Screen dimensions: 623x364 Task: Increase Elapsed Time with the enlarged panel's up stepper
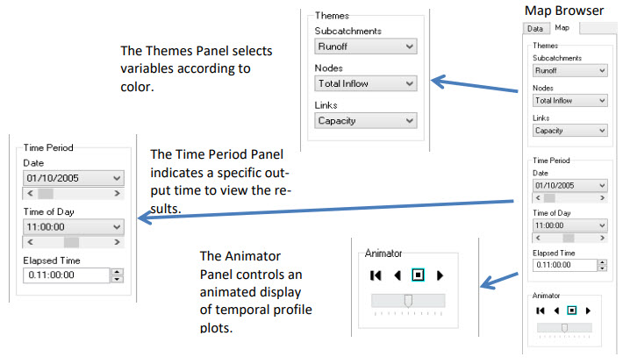pos(118,271)
